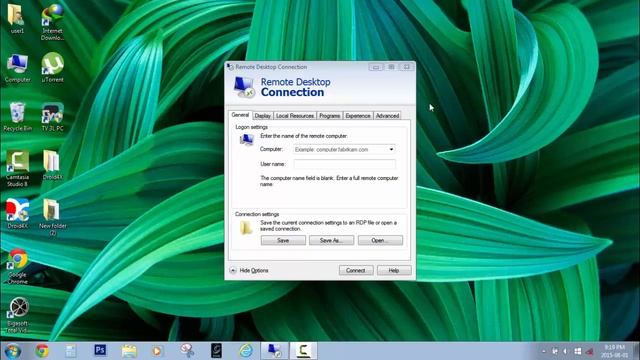The image size is (640, 360).
Task: Click the Connect button
Action: (x=356, y=270)
